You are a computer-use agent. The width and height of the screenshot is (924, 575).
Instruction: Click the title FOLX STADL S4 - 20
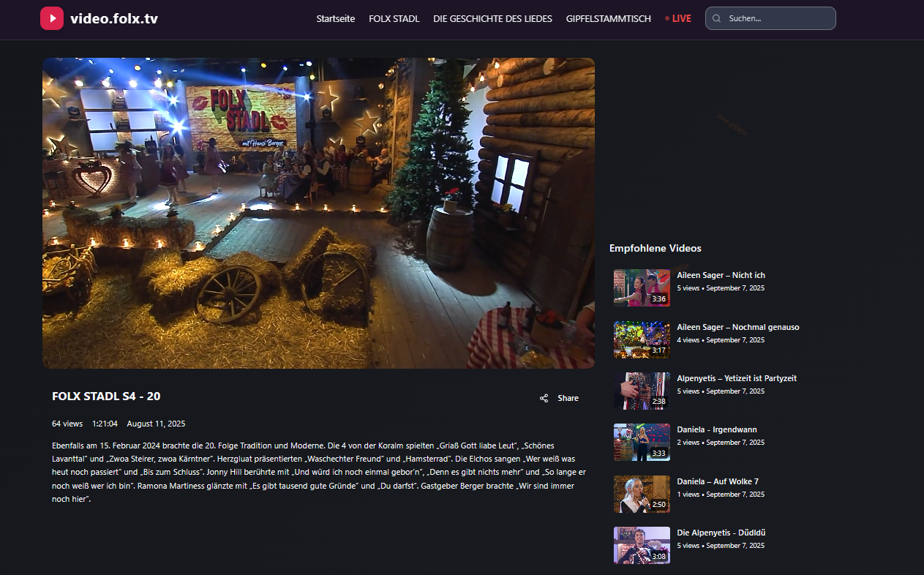click(106, 397)
